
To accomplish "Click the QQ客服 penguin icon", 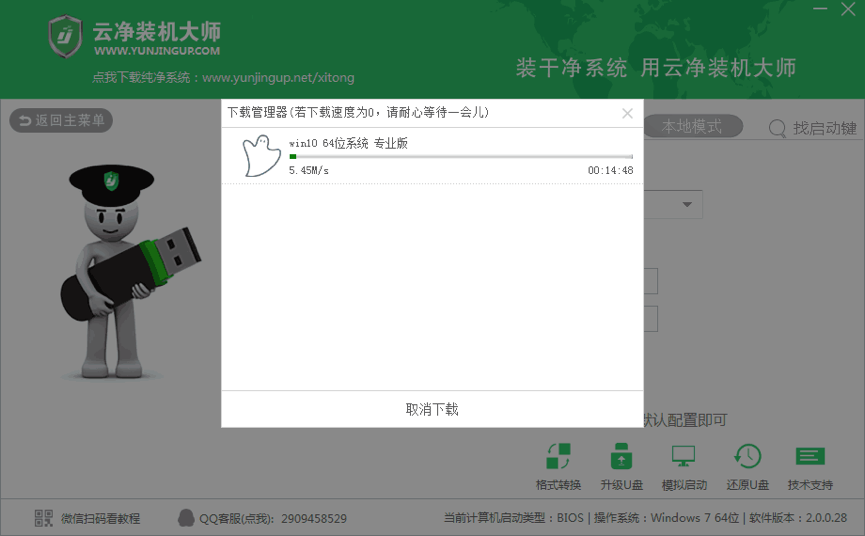I will click(x=186, y=518).
